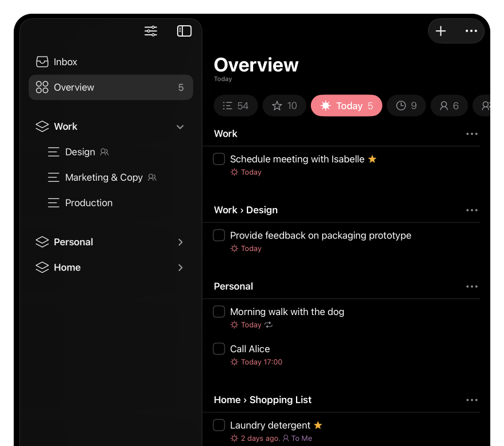The height and width of the screenshot is (446, 504).
Task: Select the person filter chip showing 6
Action: [449, 106]
